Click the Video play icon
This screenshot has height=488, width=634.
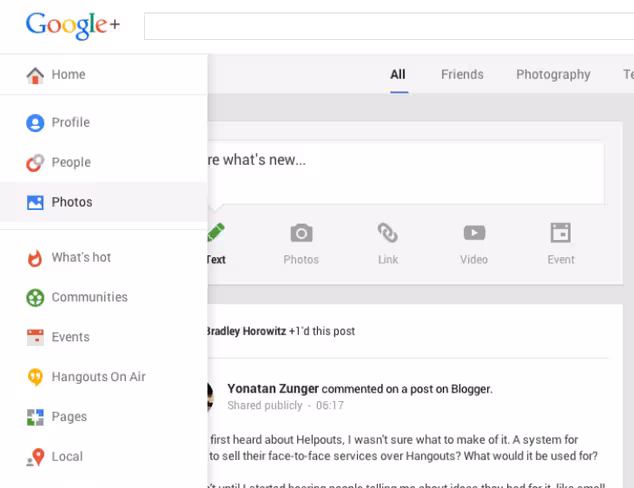coord(474,233)
